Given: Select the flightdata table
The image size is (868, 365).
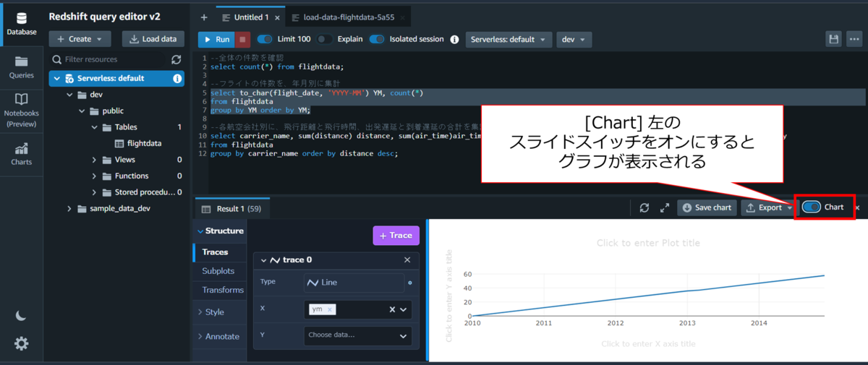Looking at the screenshot, I should 143,143.
